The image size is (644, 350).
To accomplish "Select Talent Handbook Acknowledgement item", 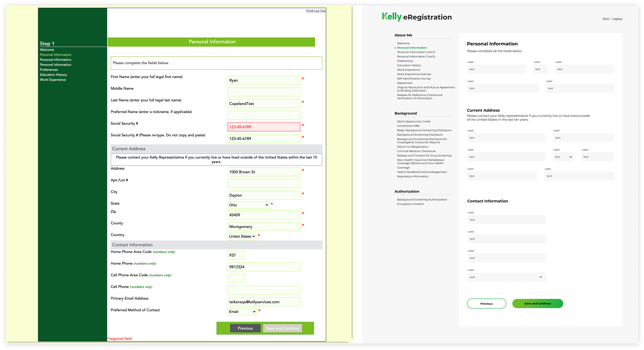I will point(421,172).
